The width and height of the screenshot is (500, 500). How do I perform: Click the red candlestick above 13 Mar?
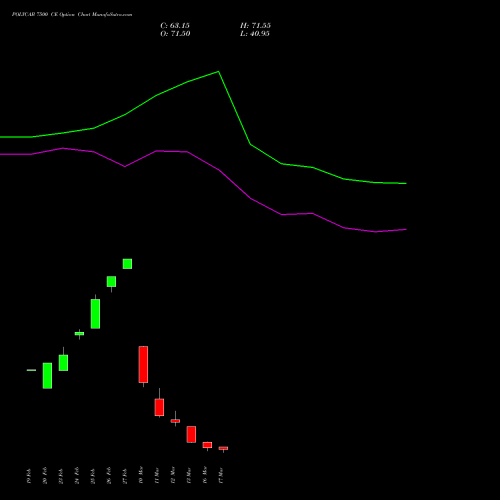click(191, 434)
